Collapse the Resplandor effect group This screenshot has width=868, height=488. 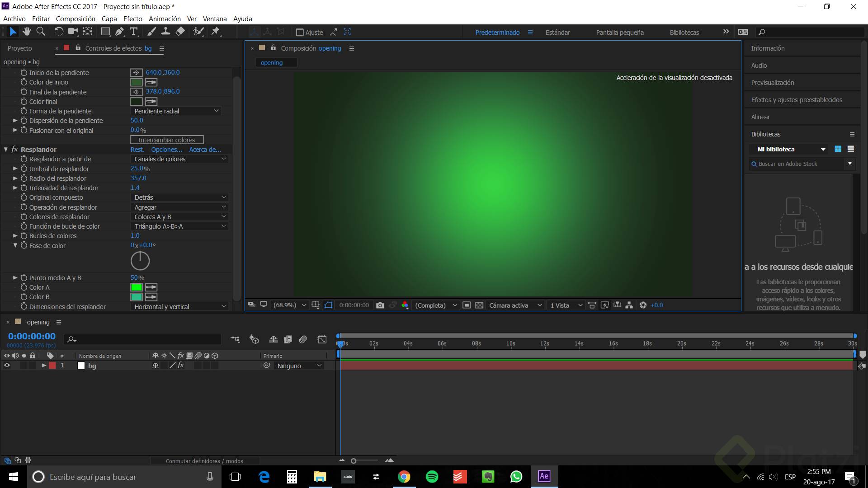pyautogui.click(x=6, y=150)
